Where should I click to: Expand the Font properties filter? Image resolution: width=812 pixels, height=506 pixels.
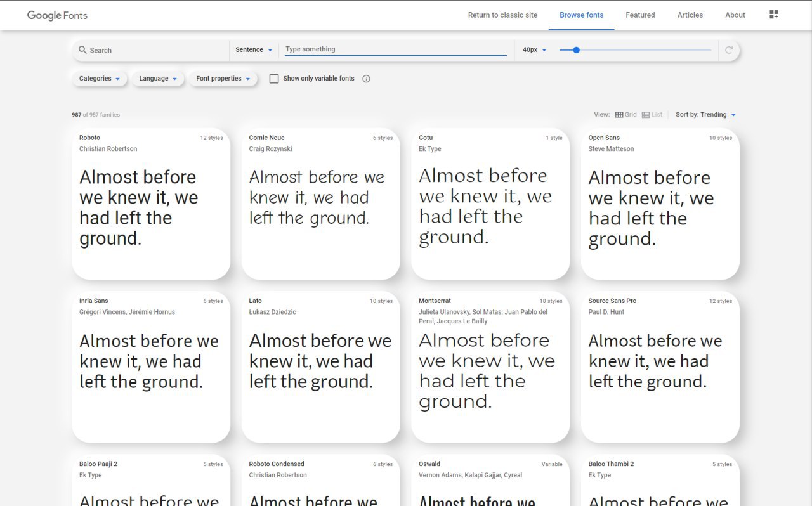pos(223,79)
